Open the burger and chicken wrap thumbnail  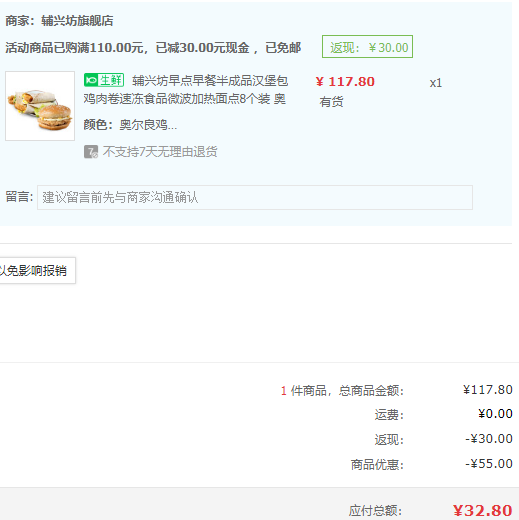pos(40,106)
